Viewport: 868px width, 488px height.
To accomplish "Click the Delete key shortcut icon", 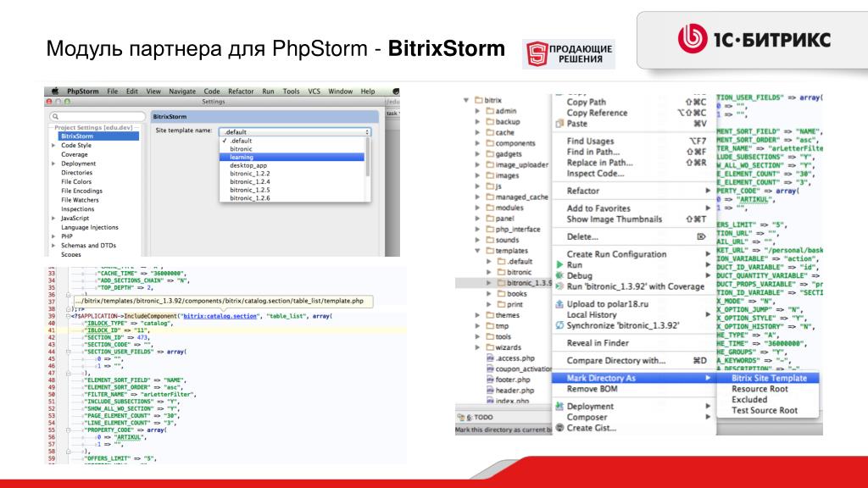I will 701,237.
